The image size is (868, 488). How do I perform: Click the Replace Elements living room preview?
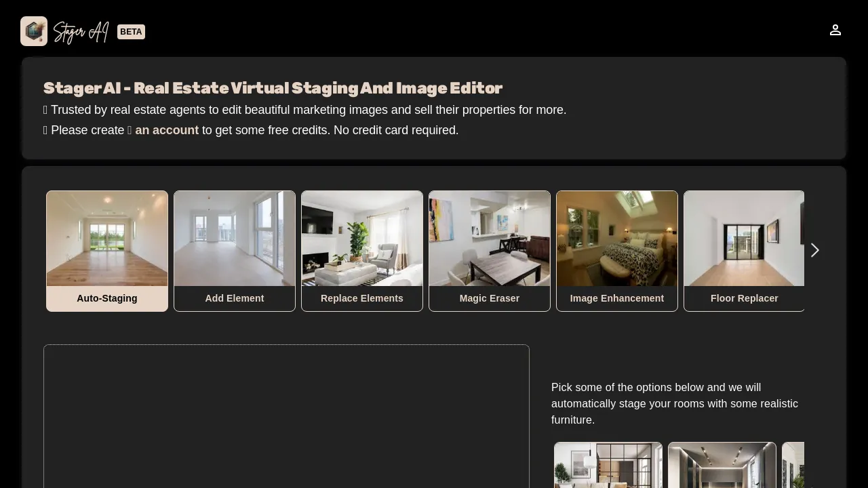tap(361, 239)
